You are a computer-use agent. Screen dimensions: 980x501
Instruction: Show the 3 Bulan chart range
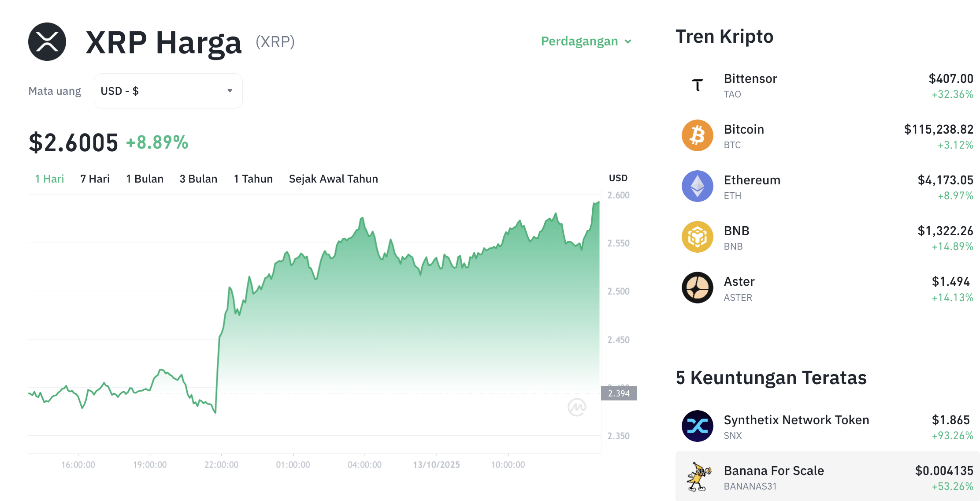click(198, 179)
